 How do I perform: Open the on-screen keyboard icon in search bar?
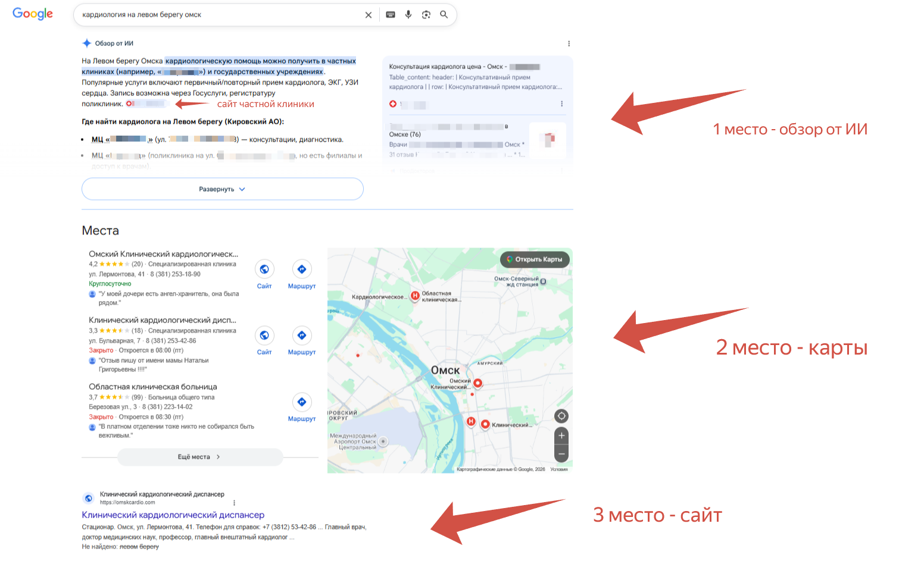[391, 15]
